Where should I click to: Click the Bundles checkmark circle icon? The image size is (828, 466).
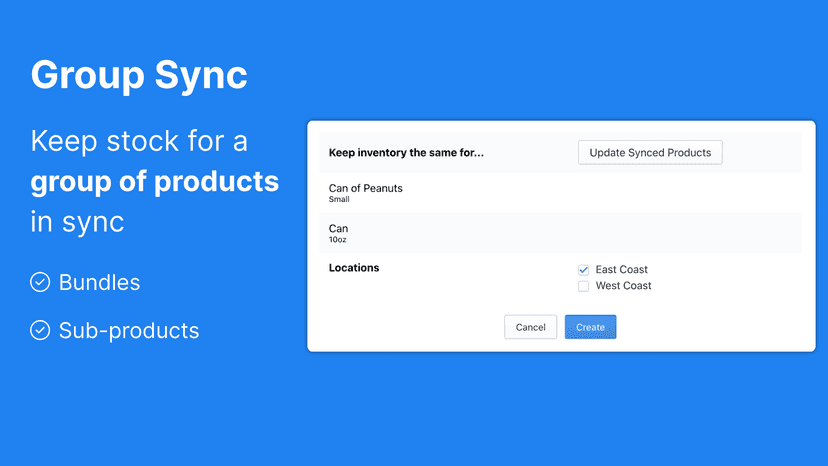(40, 282)
